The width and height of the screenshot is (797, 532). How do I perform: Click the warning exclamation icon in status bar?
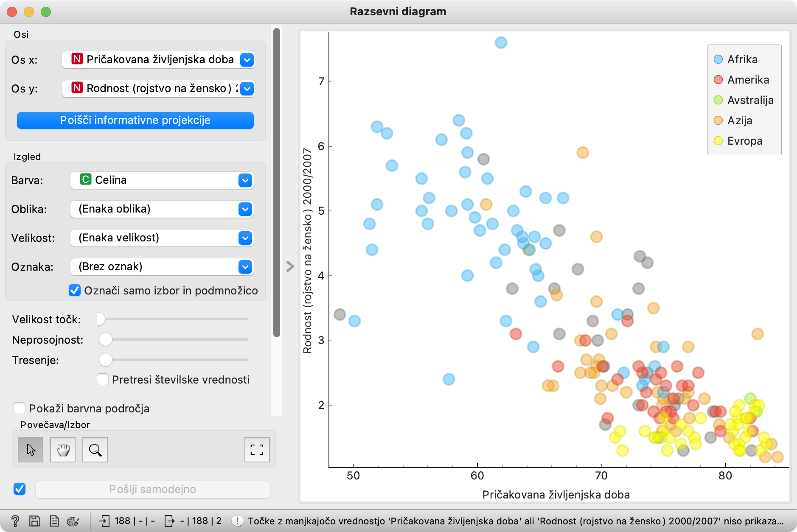tap(238, 521)
